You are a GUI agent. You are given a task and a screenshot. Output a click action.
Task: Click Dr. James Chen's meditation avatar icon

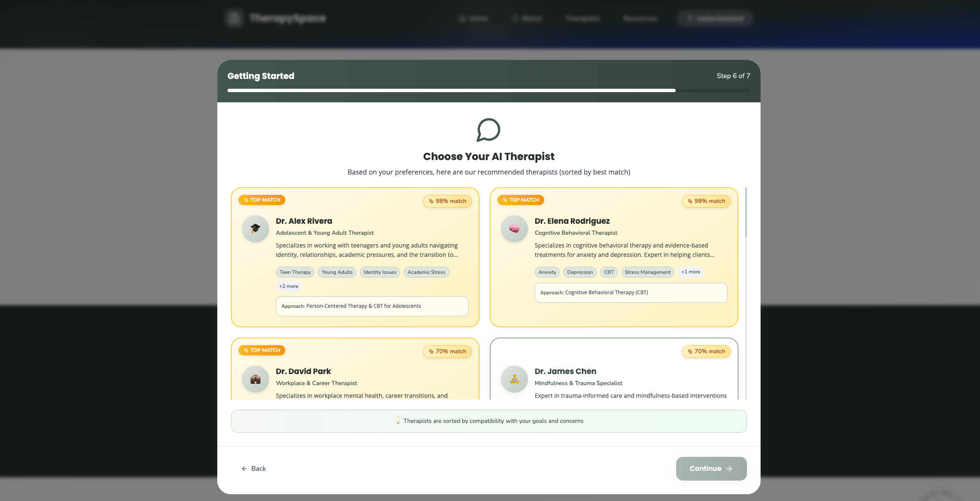click(x=514, y=379)
